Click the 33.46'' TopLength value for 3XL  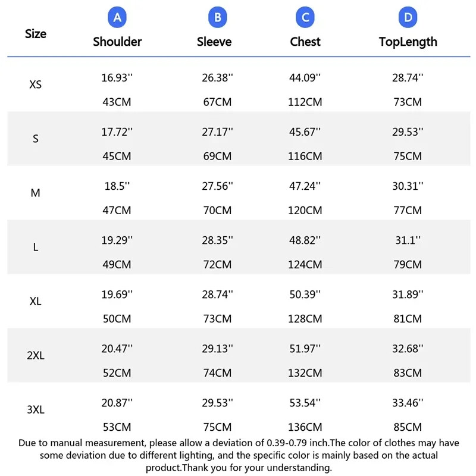pos(408,403)
